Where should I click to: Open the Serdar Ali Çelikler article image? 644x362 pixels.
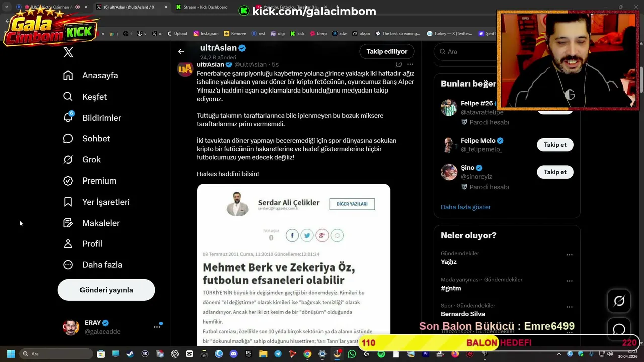(x=294, y=264)
